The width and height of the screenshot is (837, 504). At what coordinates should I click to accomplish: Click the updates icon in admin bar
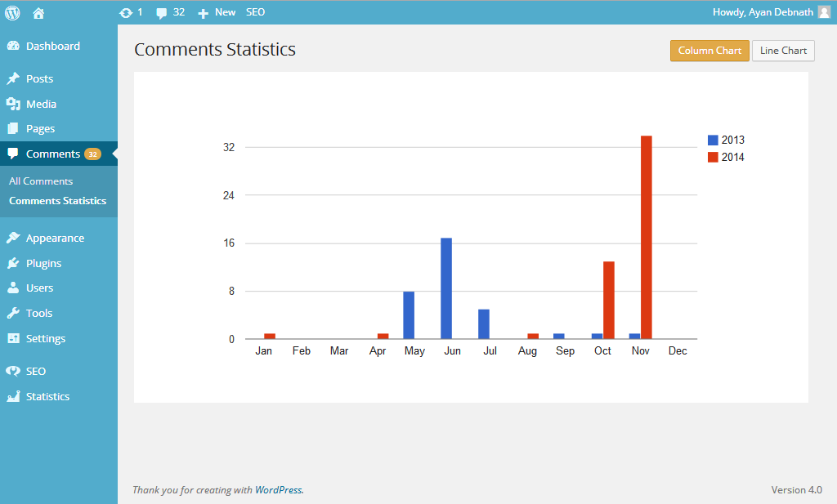click(x=126, y=13)
